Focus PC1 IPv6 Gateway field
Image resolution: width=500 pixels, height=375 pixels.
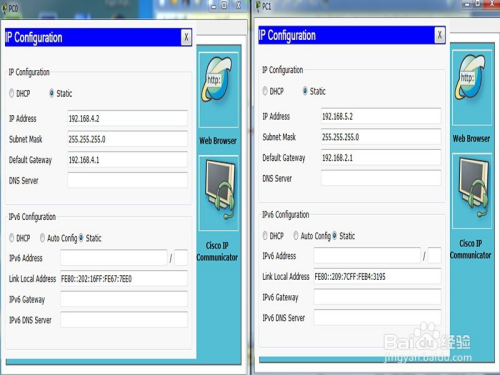tap(377, 297)
